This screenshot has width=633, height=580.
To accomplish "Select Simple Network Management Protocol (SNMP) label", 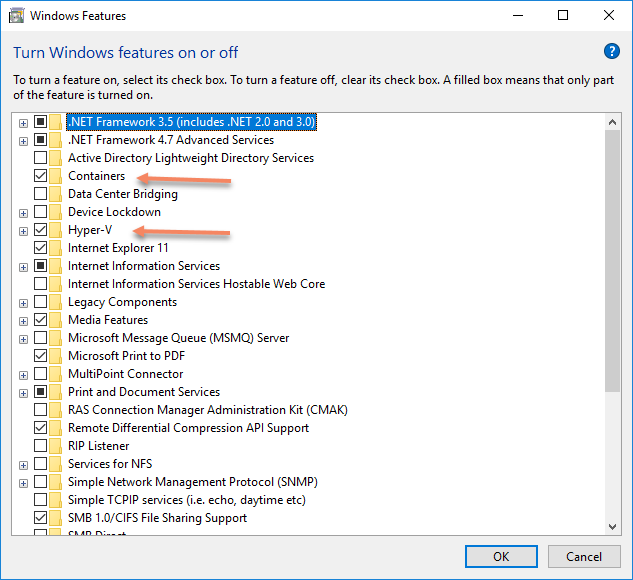I will click(x=193, y=482).
